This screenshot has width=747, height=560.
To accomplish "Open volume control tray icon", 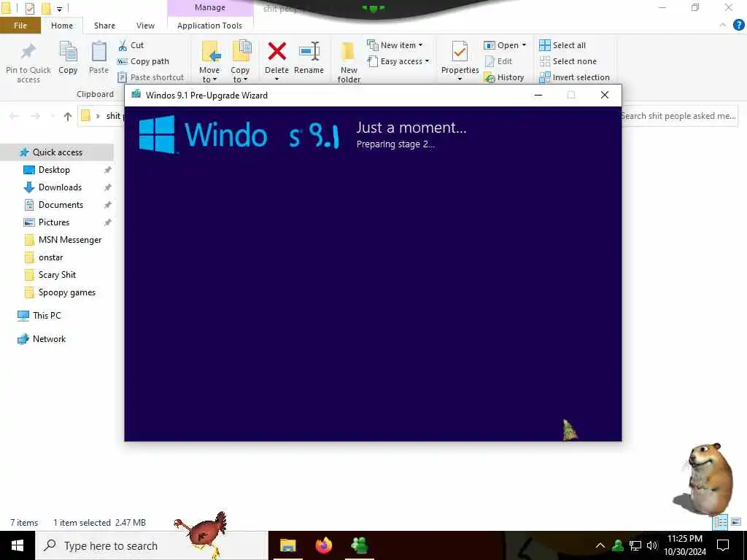I will coord(652,545).
